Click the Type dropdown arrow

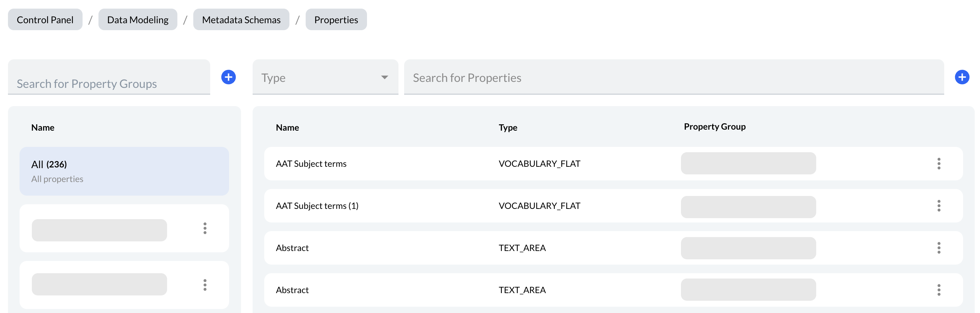(385, 77)
